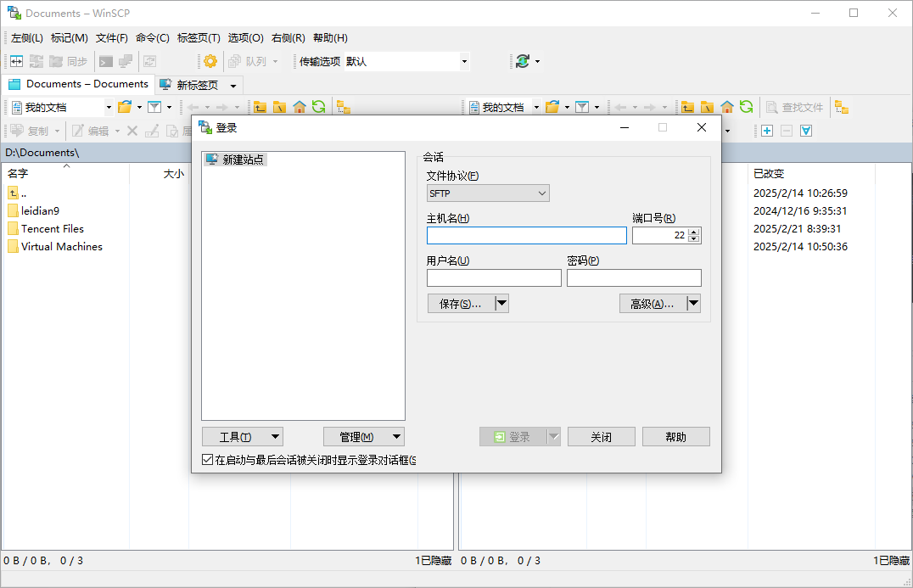
Task: Go to root directory in right panel
Action: point(708,107)
